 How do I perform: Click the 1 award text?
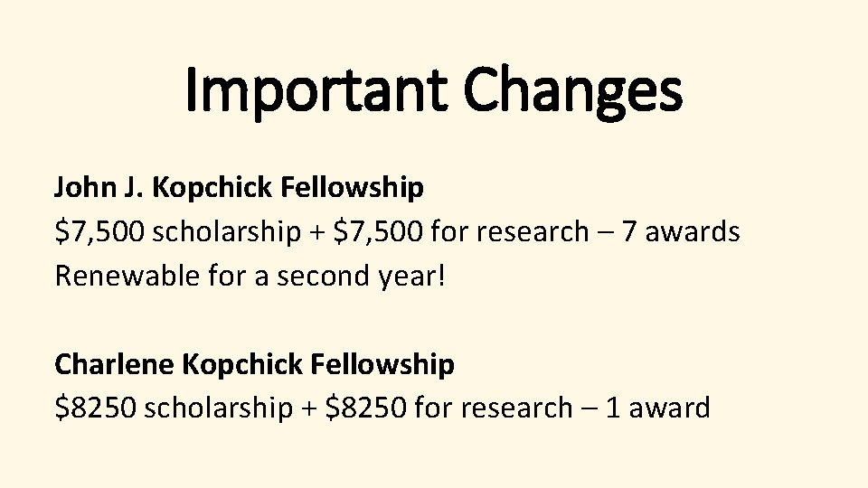pos(657,408)
